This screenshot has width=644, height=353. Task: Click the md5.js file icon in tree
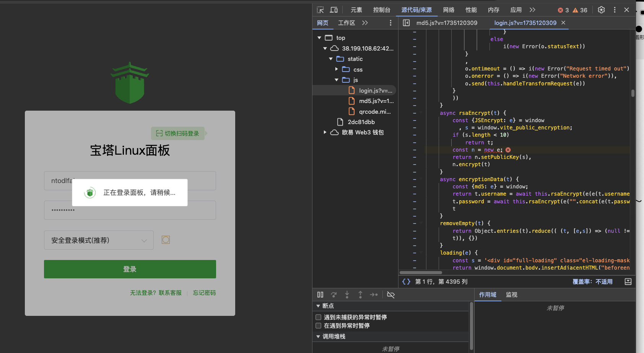[352, 101]
